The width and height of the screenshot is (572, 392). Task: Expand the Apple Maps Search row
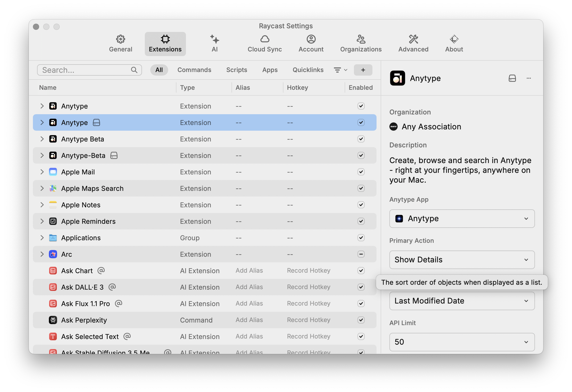tap(42, 188)
